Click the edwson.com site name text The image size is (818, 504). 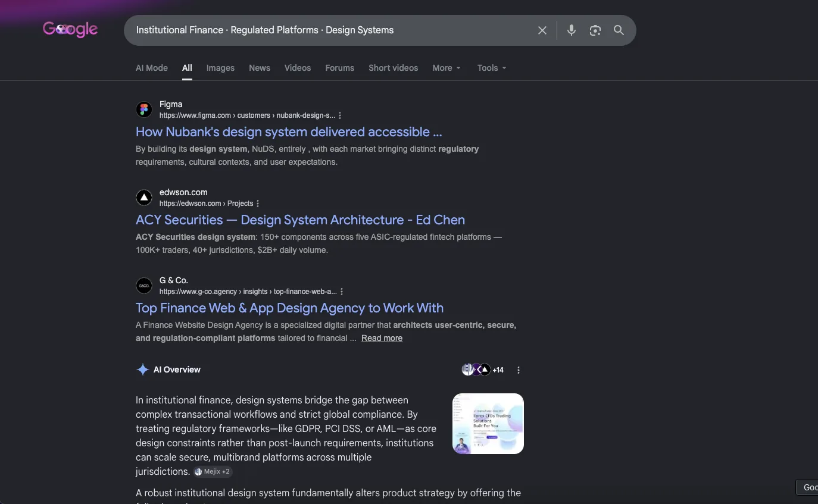[183, 192]
